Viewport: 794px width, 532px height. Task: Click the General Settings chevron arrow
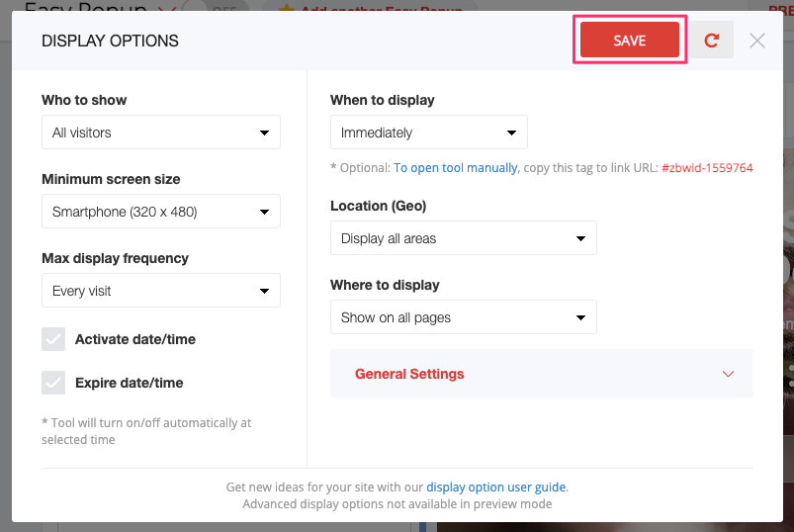coord(728,374)
